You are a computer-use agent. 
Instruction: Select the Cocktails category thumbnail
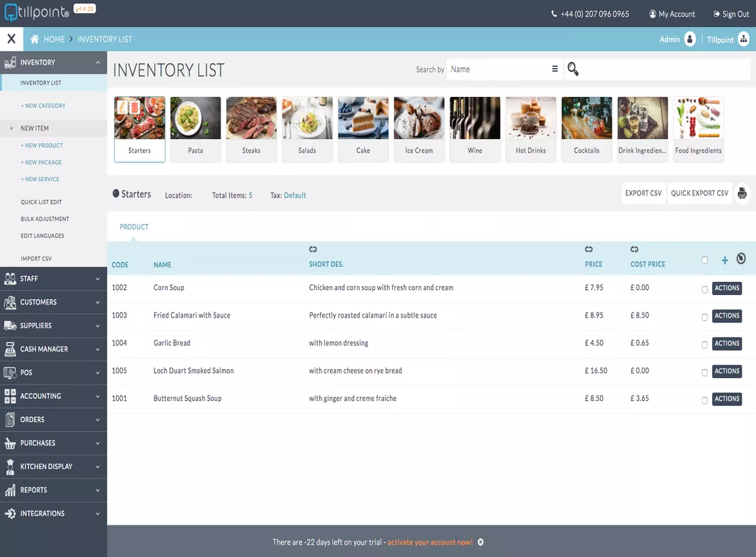pos(586,129)
